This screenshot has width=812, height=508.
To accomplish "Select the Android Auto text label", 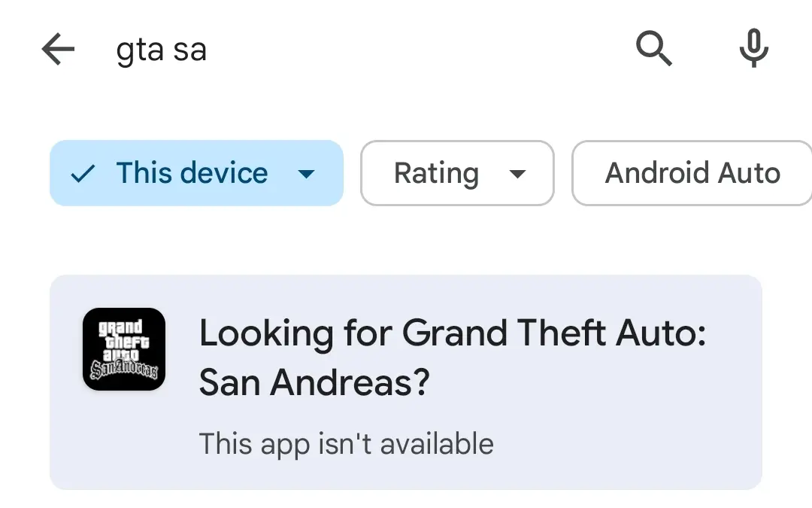I will 693,172.
